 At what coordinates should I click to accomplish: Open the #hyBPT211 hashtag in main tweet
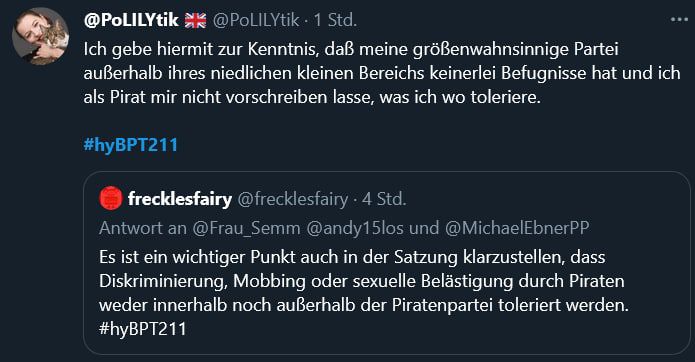pos(131,145)
